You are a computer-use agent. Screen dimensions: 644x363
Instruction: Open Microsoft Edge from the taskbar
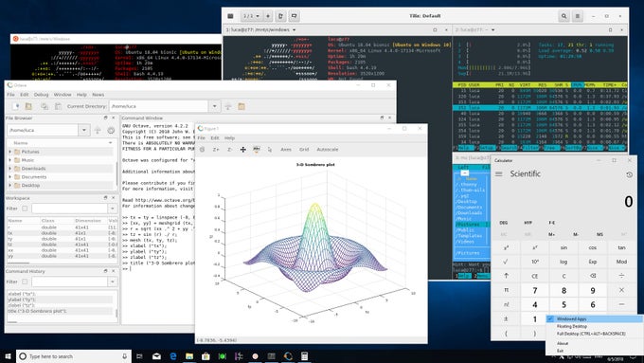pos(173,356)
